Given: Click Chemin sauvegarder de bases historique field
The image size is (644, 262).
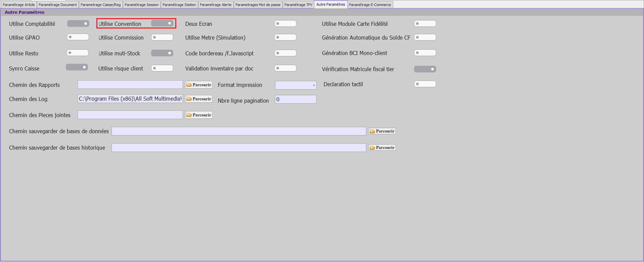Looking at the screenshot, I should click(x=239, y=148).
